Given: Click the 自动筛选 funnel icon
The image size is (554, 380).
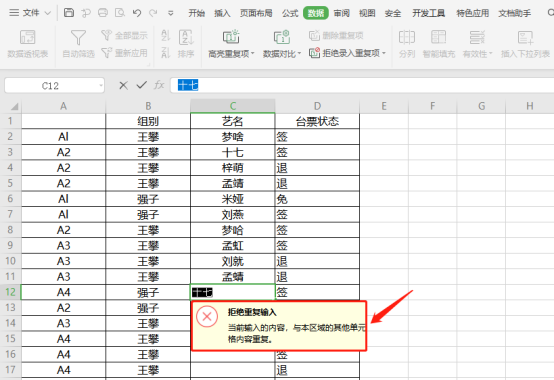Looking at the screenshot, I should pos(78,37).
